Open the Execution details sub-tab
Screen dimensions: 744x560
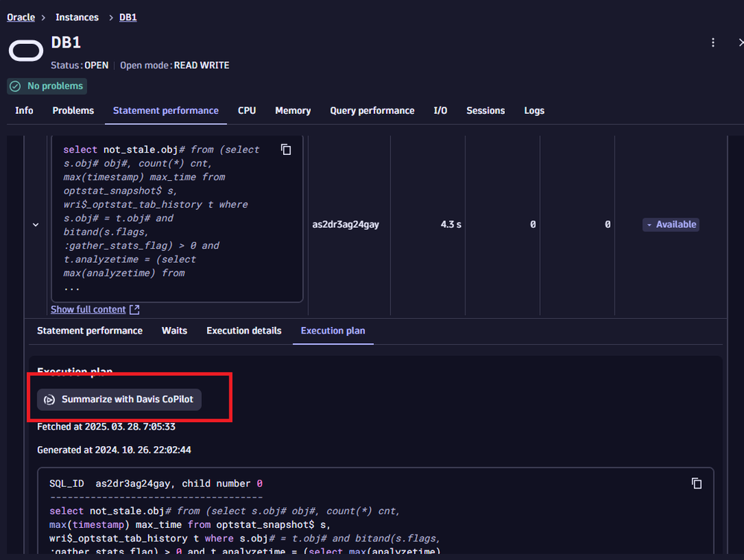(244, 331)
